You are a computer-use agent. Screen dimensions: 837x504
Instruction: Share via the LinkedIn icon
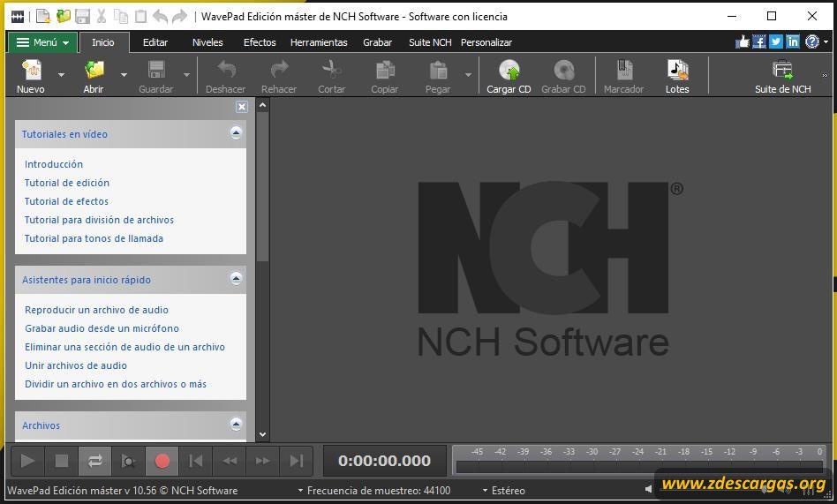click(793, 41)
